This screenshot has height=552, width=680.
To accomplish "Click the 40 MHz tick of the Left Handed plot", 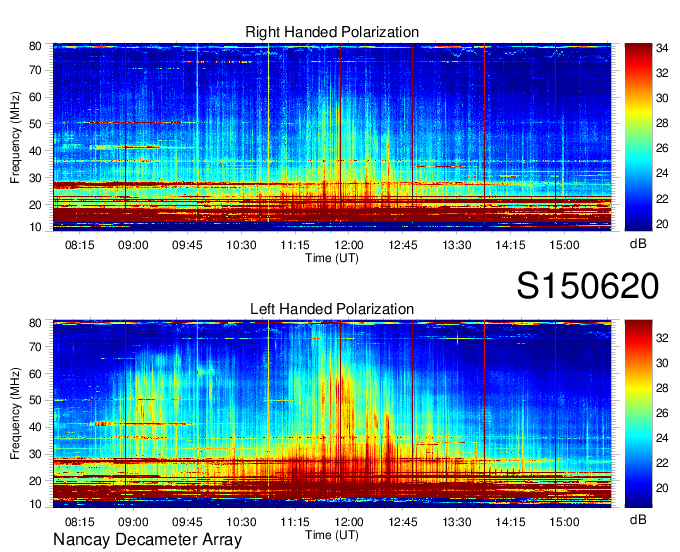I will tap(35, 427).
